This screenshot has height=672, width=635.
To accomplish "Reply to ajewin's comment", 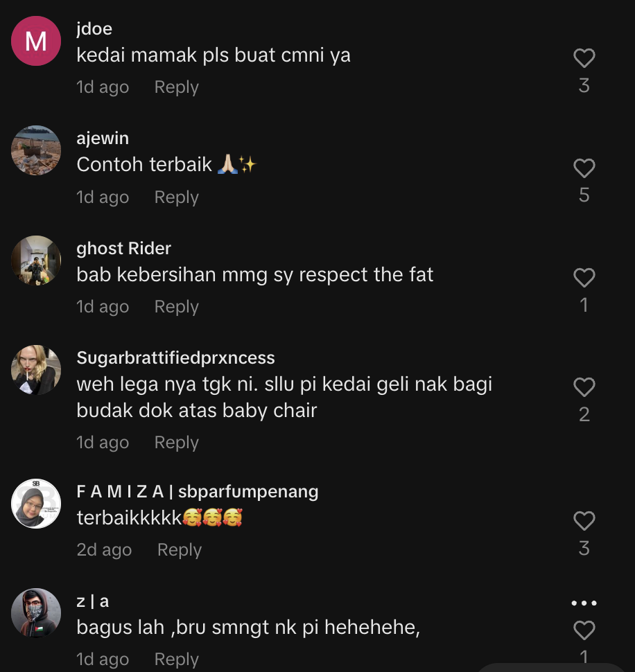I will [176, 197].
